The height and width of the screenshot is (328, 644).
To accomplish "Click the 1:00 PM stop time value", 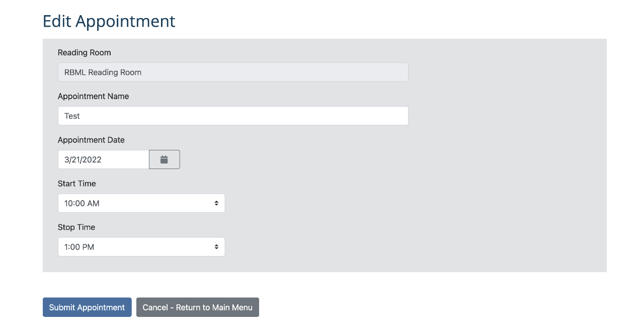I will (79, 247).
